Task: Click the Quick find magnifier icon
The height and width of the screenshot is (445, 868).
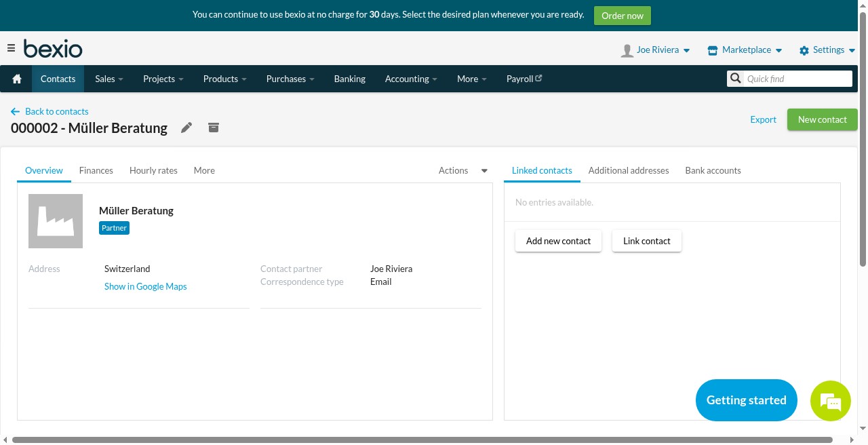Action: click(736, 79)
